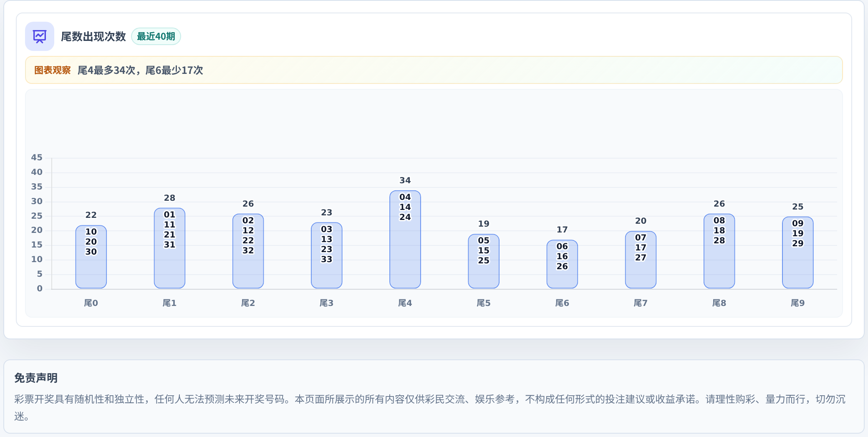Click the disclaimer paragraph starting 彩票开奖具有随机性
The width and height of the screenshot is (868, 437).
(430, 408)
